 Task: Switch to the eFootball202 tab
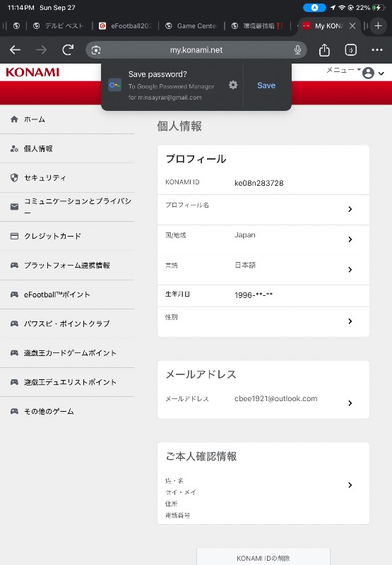126,26
